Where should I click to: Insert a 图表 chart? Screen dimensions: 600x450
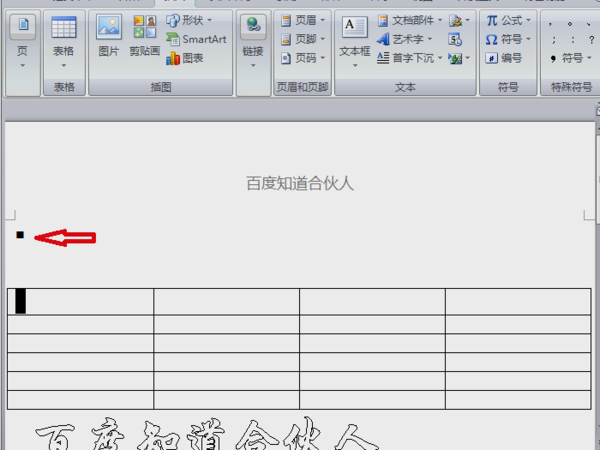pyautogui.click(x=185, y=58)
